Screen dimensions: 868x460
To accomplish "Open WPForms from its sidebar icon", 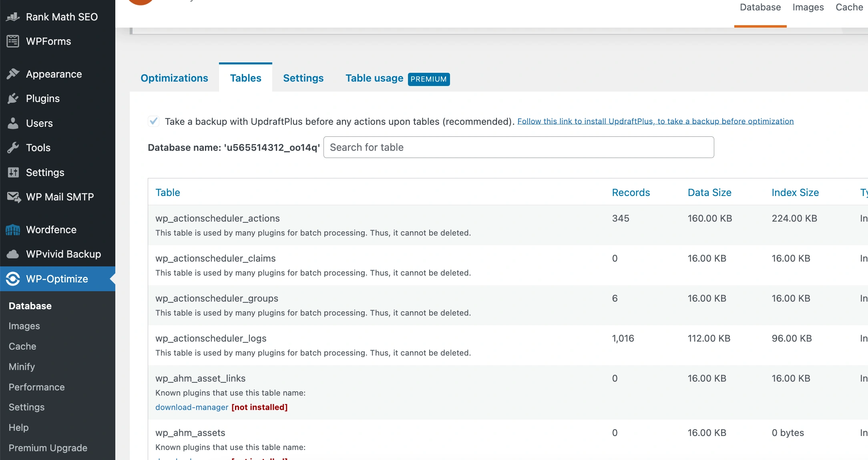I will pos(12,41).
